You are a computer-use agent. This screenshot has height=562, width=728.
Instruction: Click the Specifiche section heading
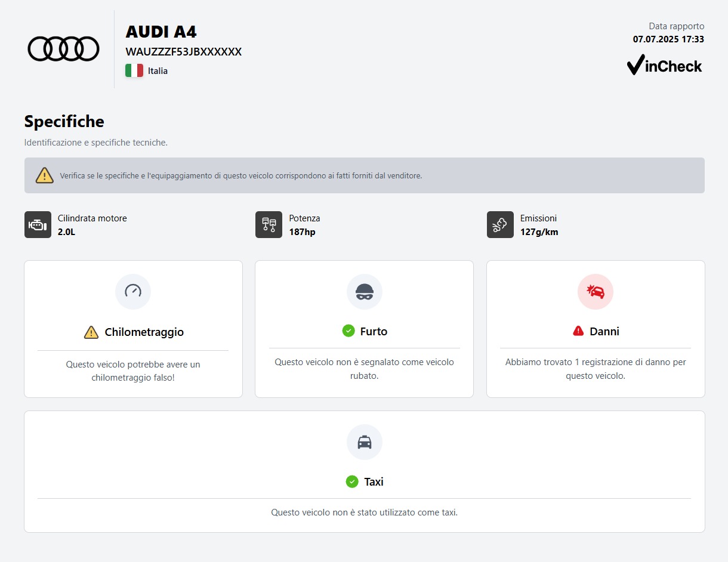click(x=64, y=122)
